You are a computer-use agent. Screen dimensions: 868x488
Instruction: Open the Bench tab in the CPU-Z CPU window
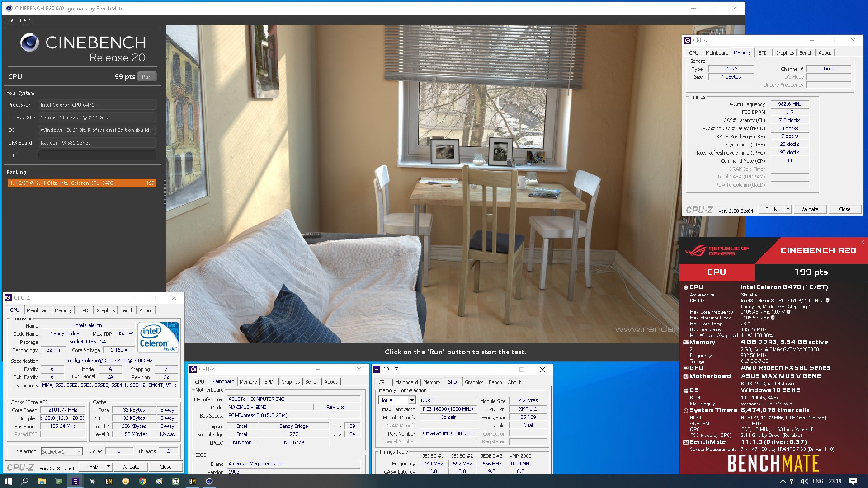tap(127, 310)
